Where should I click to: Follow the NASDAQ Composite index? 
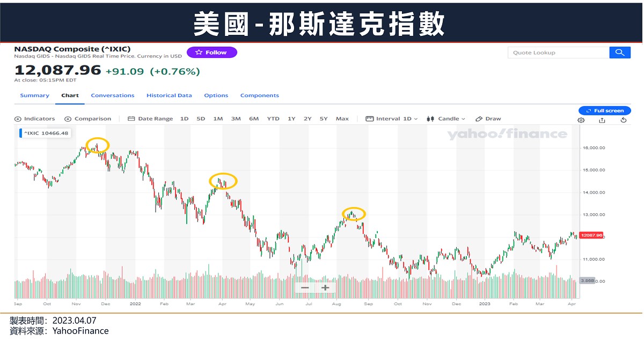(212, 53)
